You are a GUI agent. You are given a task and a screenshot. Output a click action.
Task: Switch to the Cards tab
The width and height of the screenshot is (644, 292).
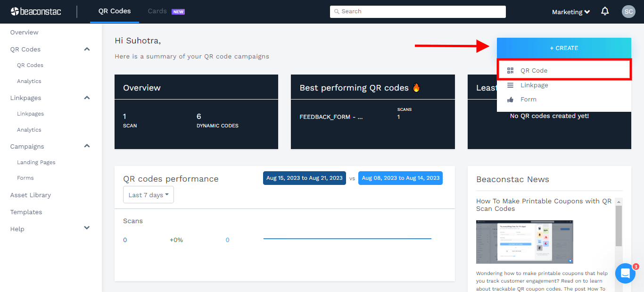click(x=157, y=11)
